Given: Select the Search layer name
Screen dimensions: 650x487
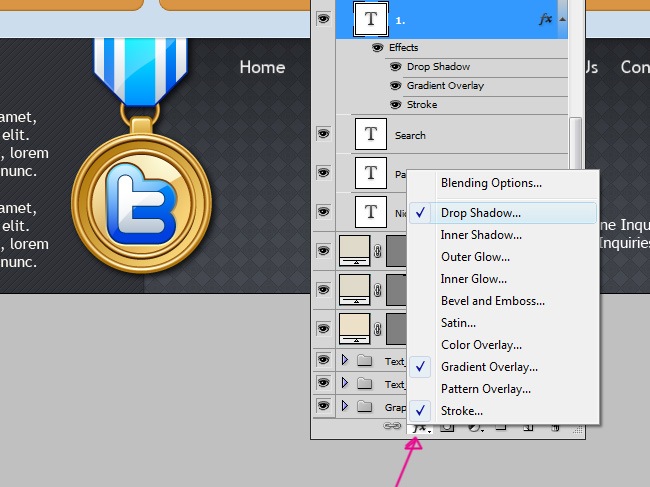Looking at the screenshot, I should (x=410, y=136).
